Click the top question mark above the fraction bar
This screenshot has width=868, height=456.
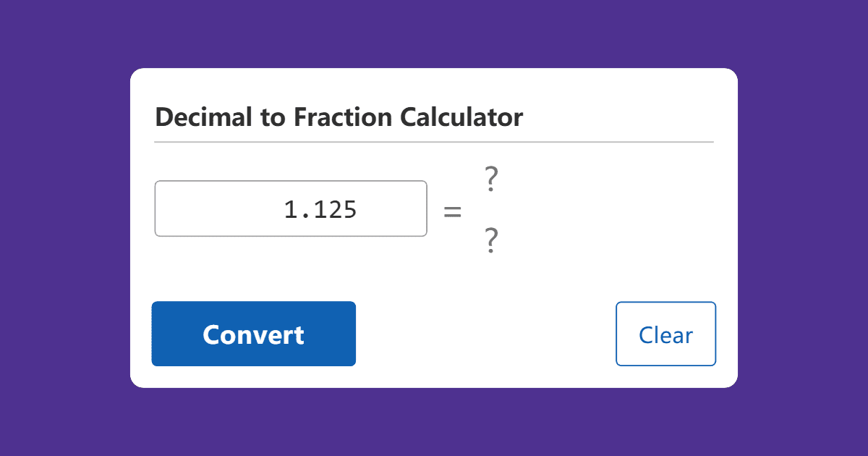click(490, 177)
